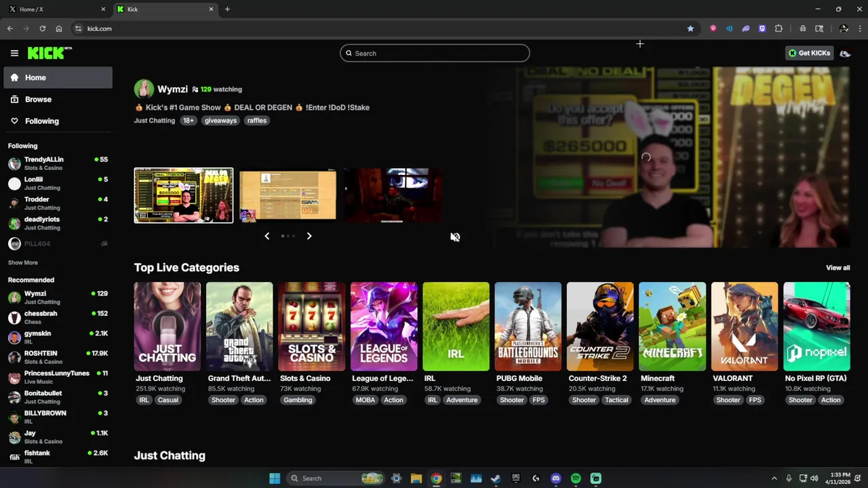Screen dimensions: 868x488
Task: Open the Windows Start menu
Action: pos(275,479)
